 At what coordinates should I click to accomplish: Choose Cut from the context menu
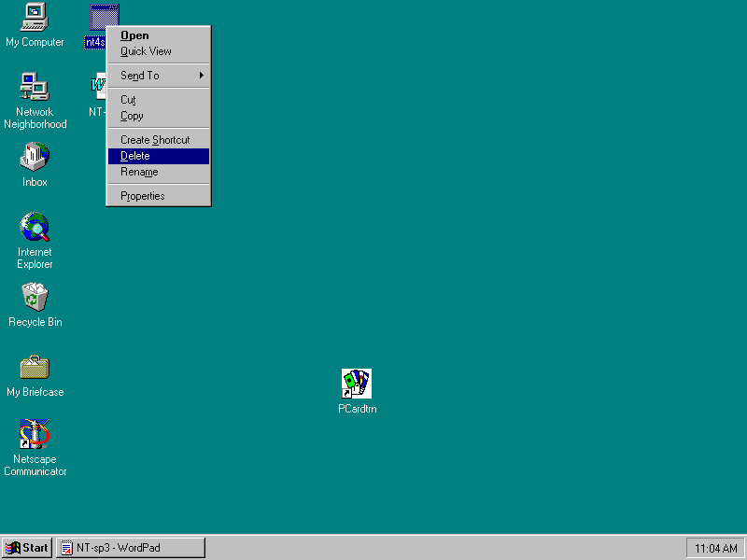pos(128,100)
